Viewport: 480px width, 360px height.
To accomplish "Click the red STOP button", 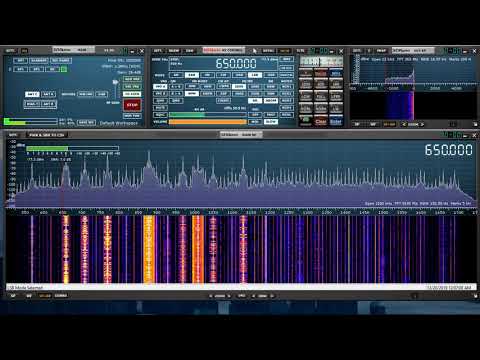I will tap(132, 105).
